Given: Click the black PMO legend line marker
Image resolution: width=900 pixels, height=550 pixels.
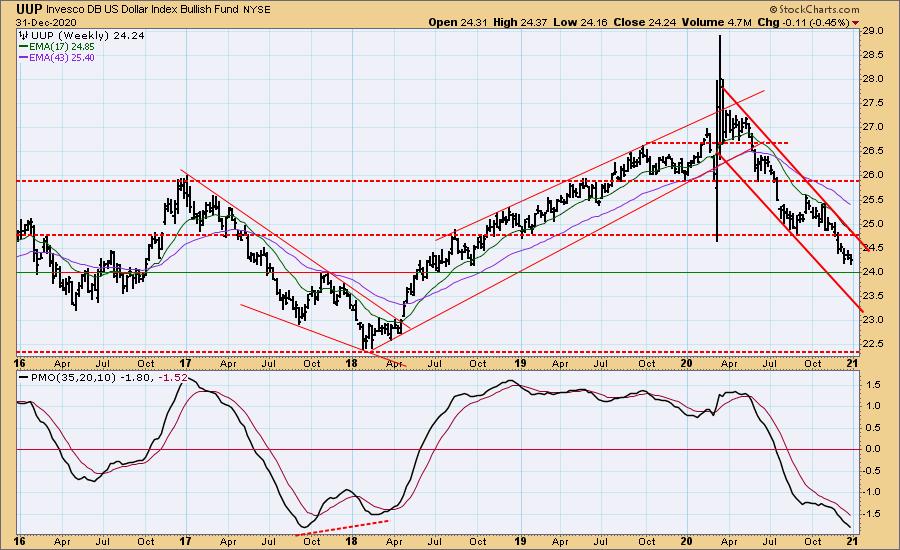Looking at the screenshot, I should pyautogui.click(x=24, y=378).
